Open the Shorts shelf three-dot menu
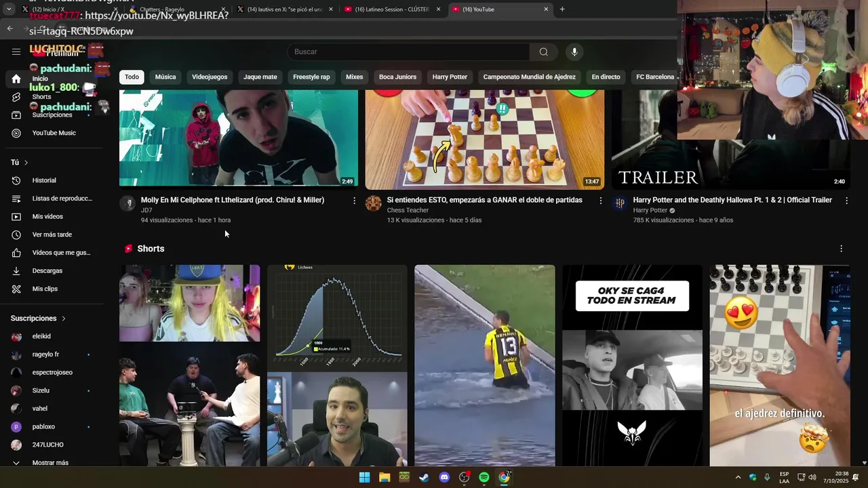 [x=841, y=249]
